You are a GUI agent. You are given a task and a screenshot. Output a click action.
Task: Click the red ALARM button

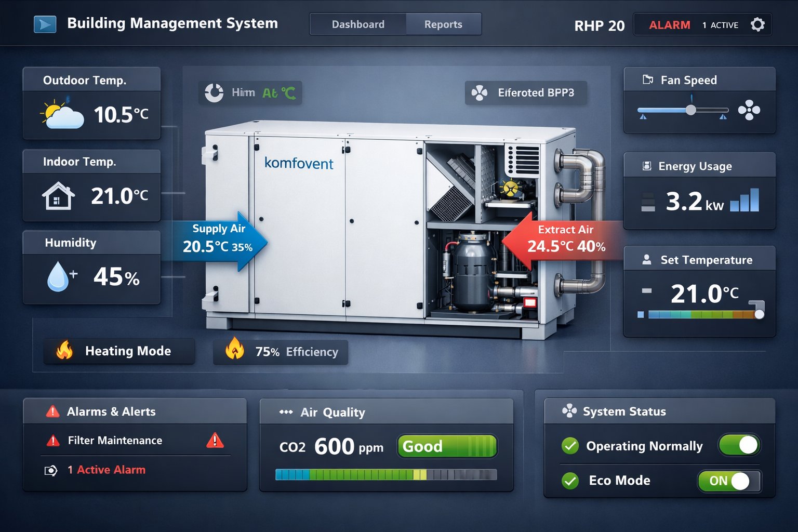(x=670, y=25)
